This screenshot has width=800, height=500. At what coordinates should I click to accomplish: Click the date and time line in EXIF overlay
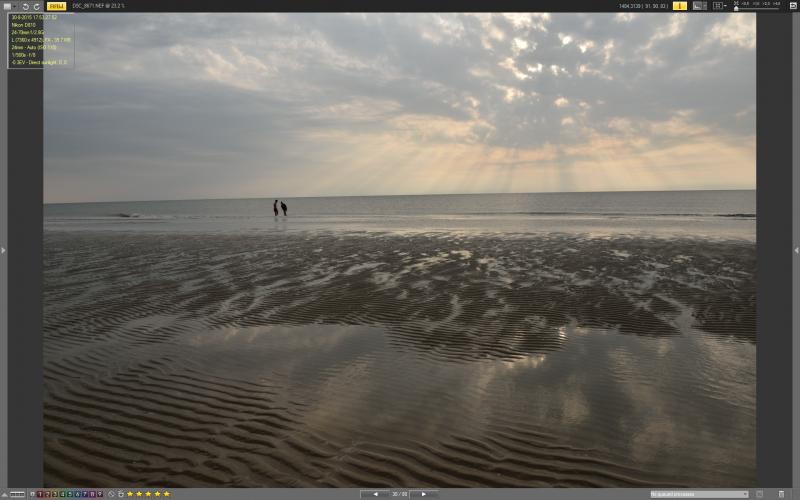34,17
